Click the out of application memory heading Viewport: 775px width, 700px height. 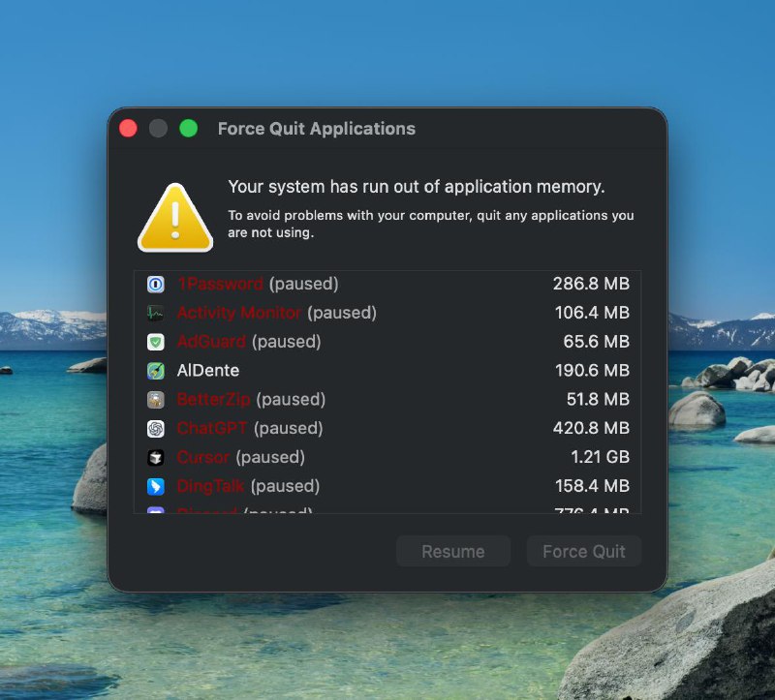click(x=416, y=187)
